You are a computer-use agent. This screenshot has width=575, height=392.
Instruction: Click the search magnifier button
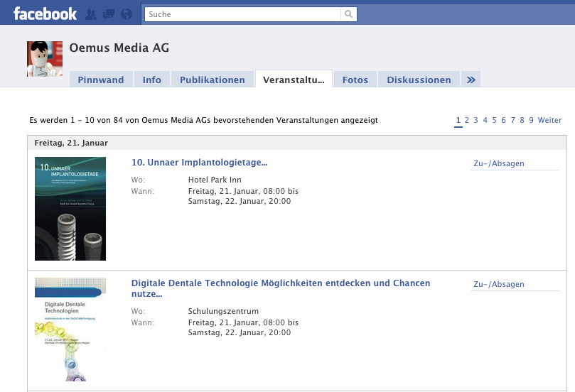click(x=349, y=14)
